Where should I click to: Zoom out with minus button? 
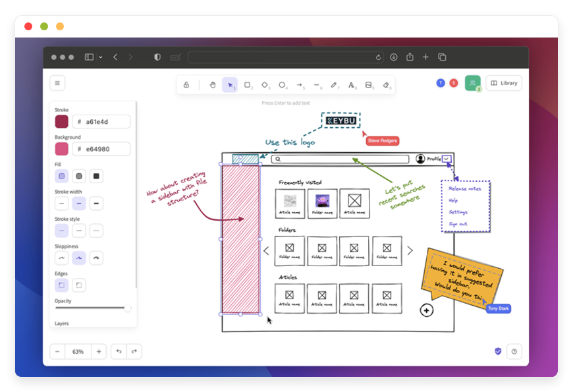point(57,351)
